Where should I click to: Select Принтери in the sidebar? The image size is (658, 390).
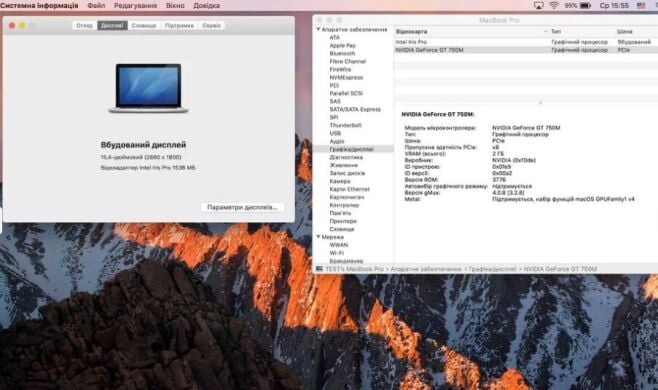[343, 221]
